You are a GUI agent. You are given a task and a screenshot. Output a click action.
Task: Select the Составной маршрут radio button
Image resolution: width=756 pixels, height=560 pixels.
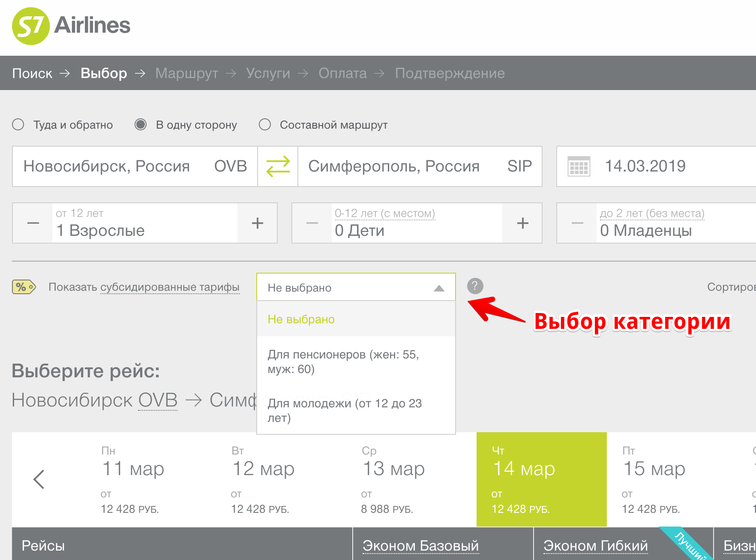[x=265, y=125]
